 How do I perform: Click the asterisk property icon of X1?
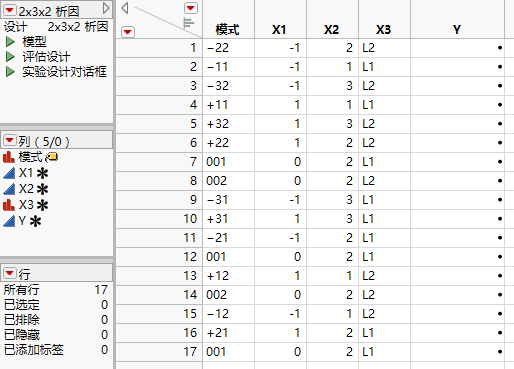43,173
